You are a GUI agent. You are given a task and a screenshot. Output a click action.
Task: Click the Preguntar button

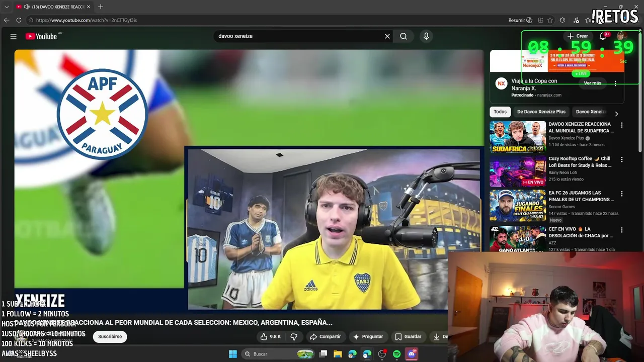click(368, 336)
